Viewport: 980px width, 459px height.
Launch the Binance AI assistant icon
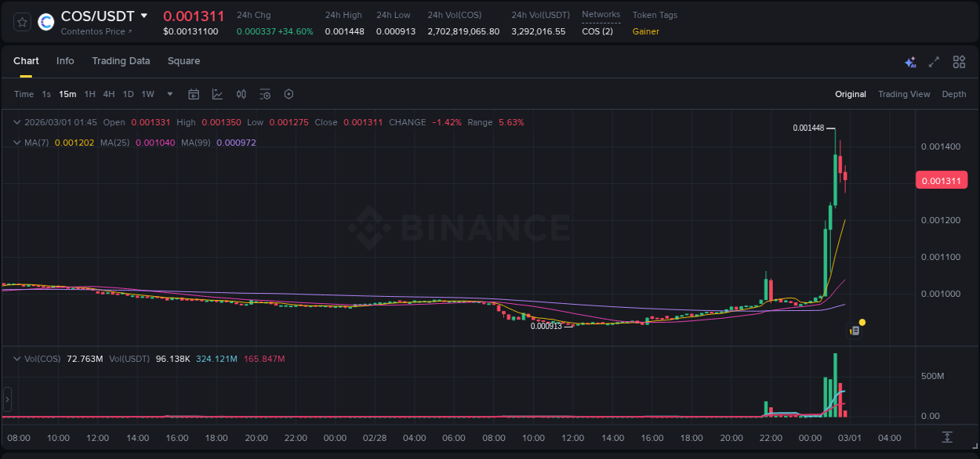coord(910,61)
